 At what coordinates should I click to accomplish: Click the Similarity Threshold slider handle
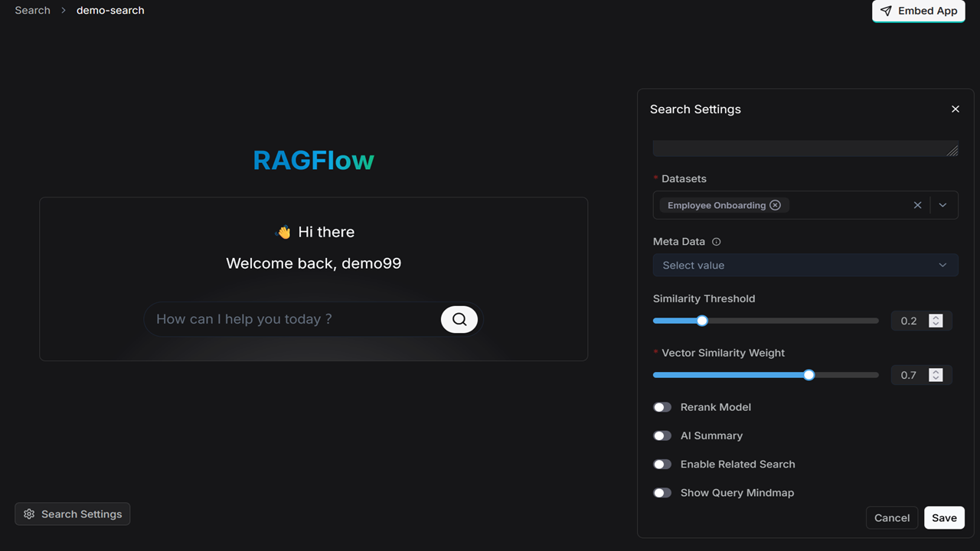(702, 321)
